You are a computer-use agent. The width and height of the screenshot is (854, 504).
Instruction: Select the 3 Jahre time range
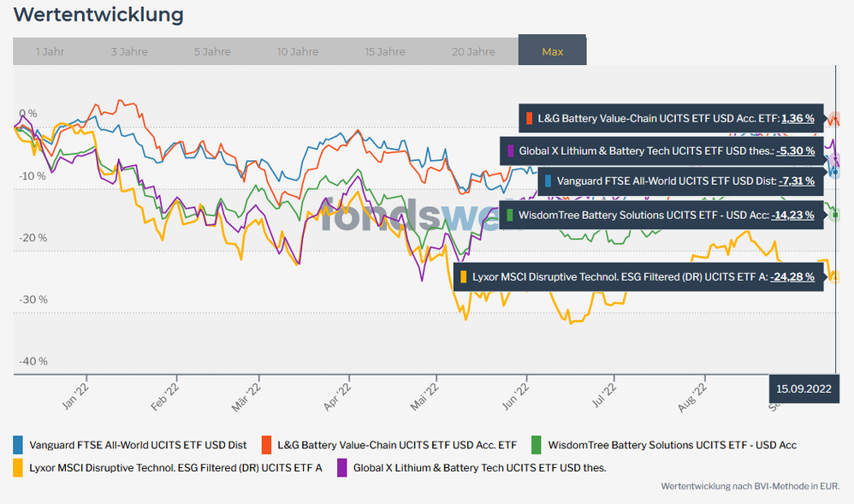pyautogui.click(x=129, y=51)
